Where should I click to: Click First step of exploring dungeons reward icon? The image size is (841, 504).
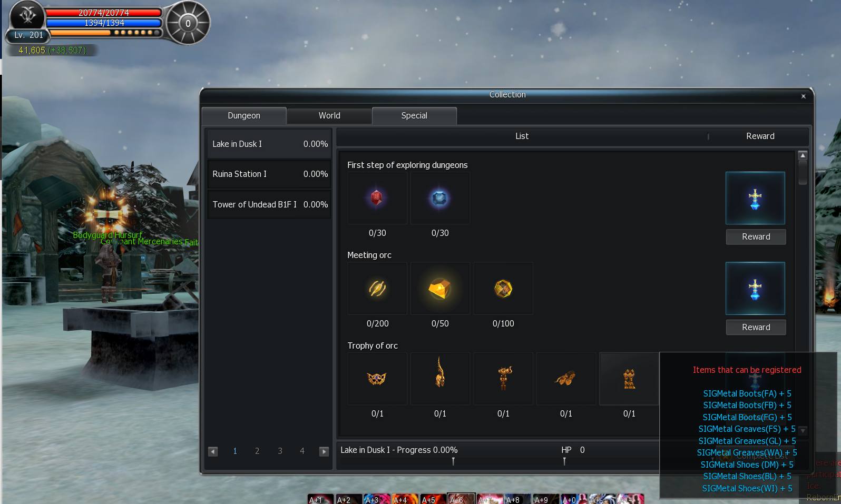pyautogui.click(x=755, y=199)
